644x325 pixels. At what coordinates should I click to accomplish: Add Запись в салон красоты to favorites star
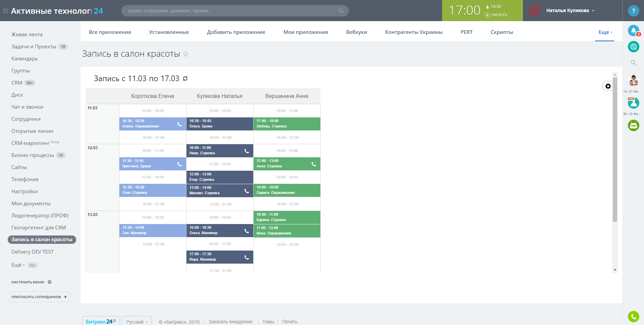(x=186, y=54)
